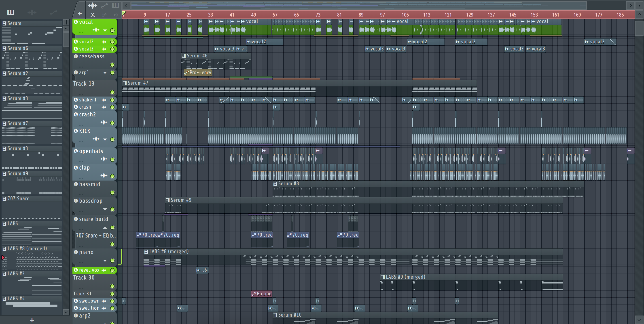Mute the bassmid track
Image resolution: width=644 pixels, height=324 pixels.
click(x=112, y=193)
